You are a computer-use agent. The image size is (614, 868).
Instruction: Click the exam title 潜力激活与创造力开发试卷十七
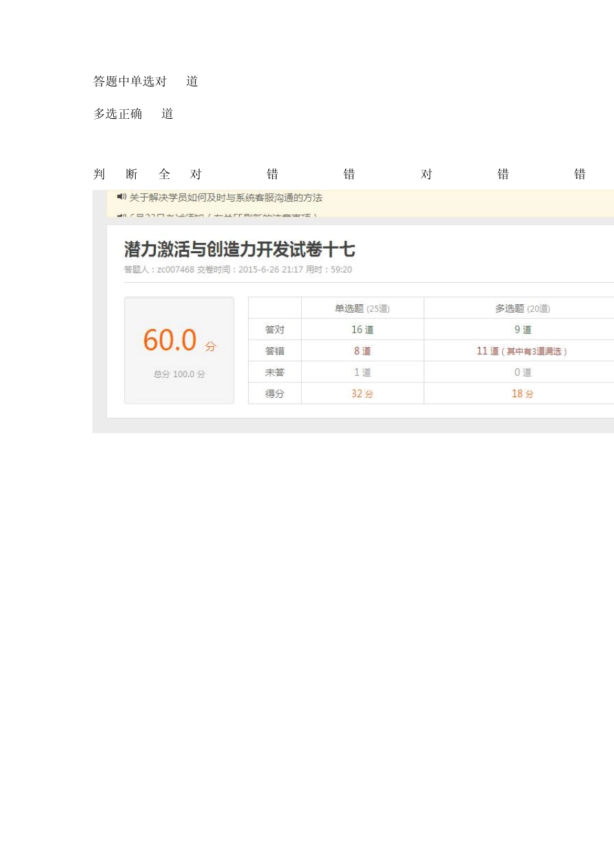(239, 249)
